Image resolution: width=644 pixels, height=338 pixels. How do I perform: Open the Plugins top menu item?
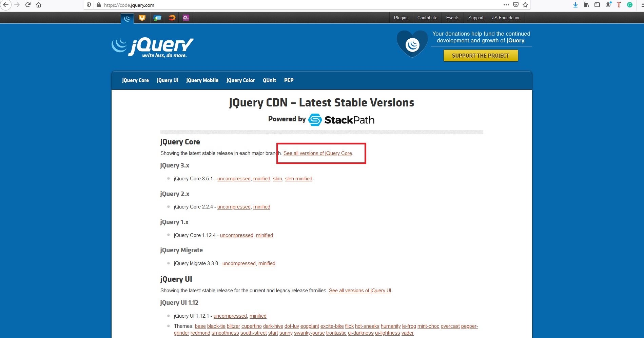(x=401, y=18)
